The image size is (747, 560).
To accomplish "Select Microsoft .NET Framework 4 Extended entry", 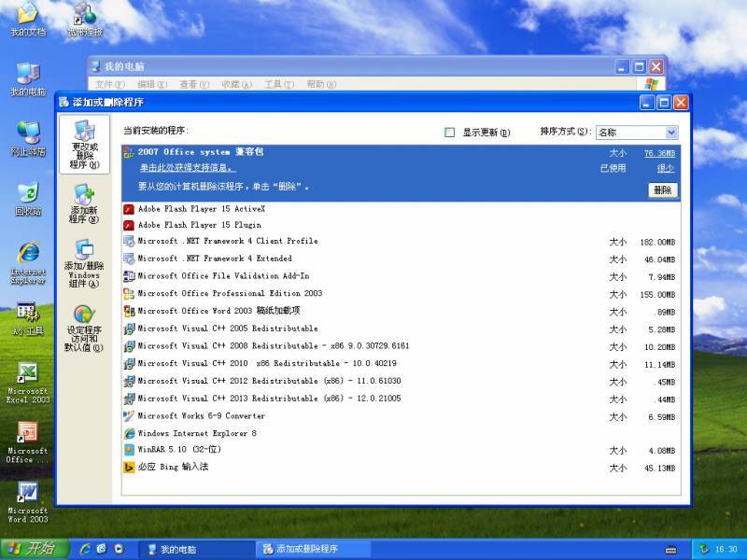I will coord(401,259).
